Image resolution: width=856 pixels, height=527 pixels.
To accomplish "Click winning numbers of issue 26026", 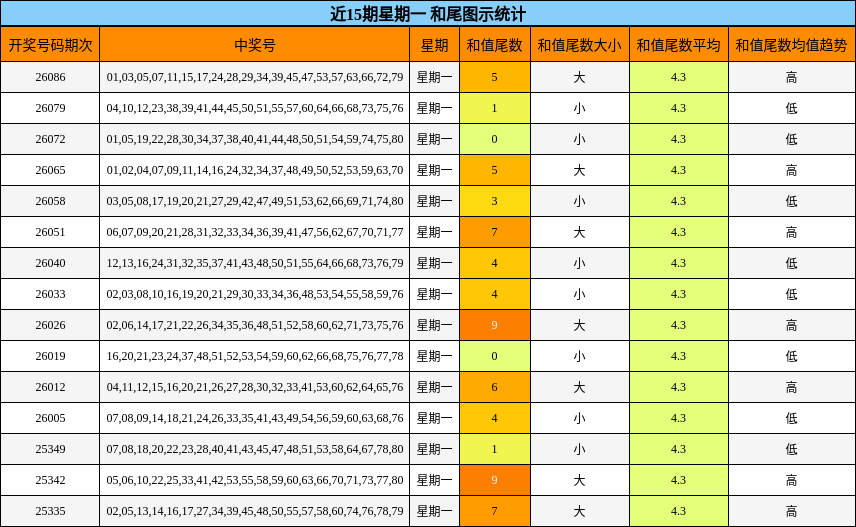I will pos(255,325).
